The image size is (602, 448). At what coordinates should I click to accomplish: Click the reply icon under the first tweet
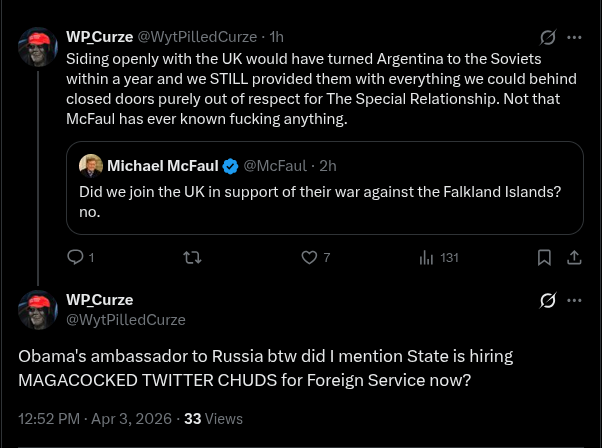(75, 257)
